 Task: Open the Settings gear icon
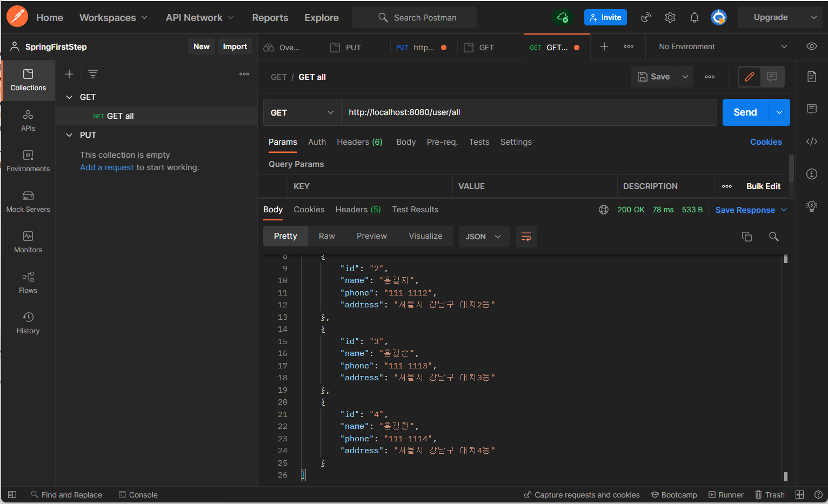coord(670,17)
